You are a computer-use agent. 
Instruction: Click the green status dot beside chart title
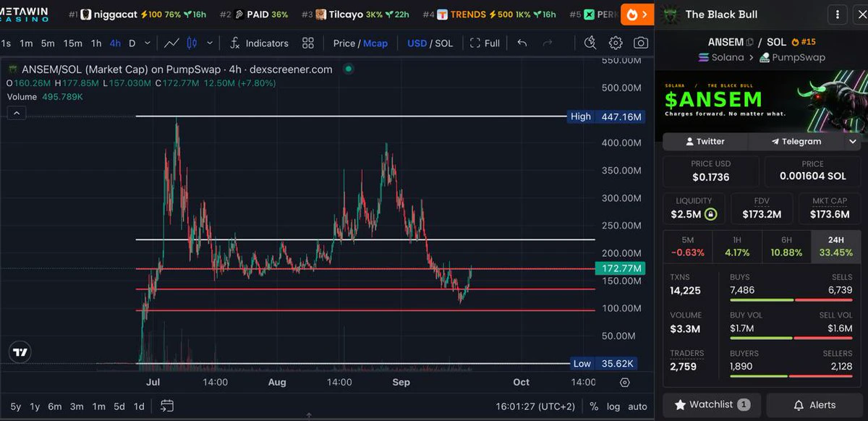tap(349, 69)
